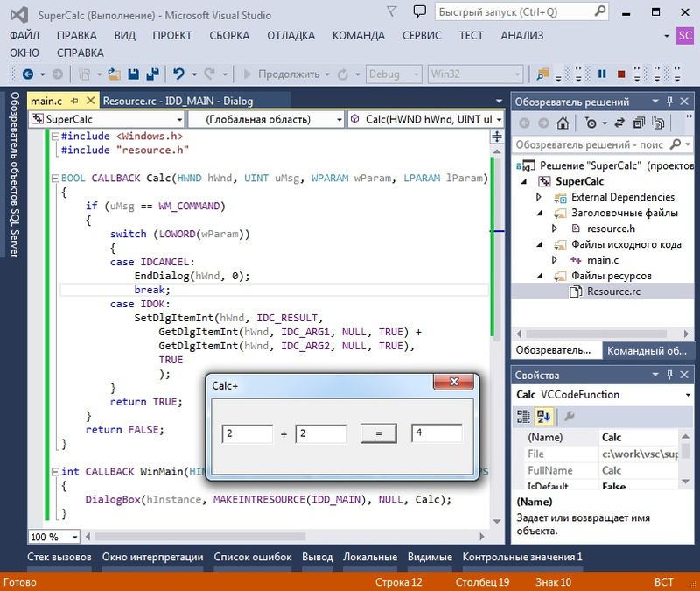
Task: Open the Property Pages wrench icon
Action: (x=569, y=416)
